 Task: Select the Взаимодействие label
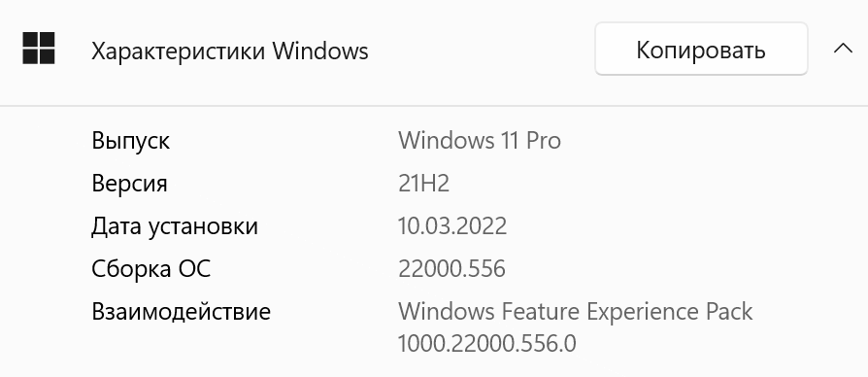click(181, 312)
